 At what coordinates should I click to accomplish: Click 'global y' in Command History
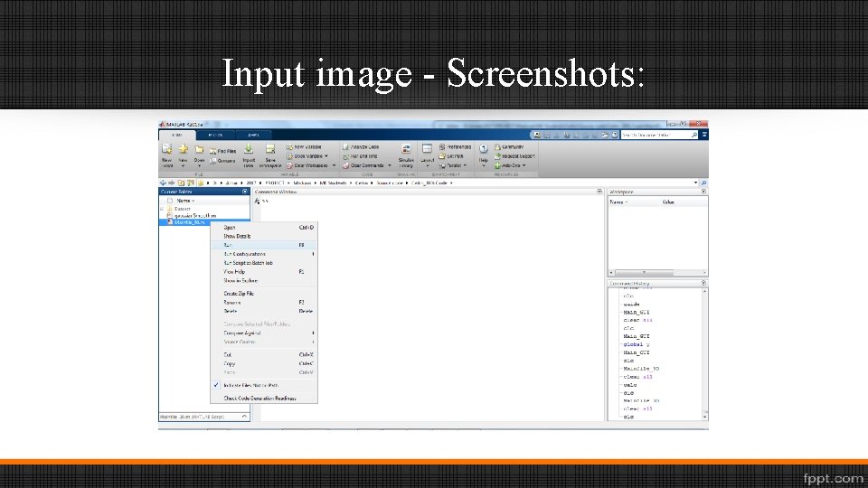tap(637, 344)
